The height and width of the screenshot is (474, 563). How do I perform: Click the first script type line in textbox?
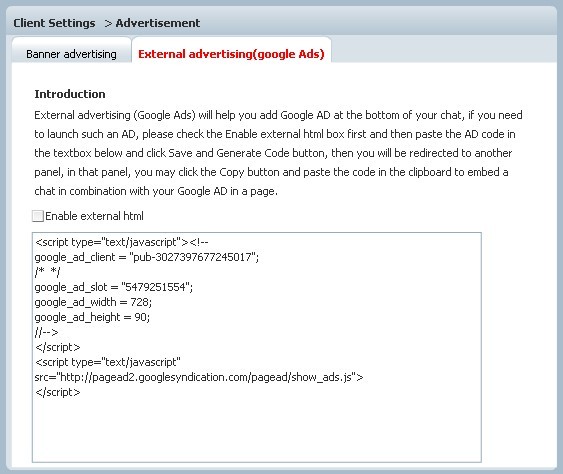121,242
